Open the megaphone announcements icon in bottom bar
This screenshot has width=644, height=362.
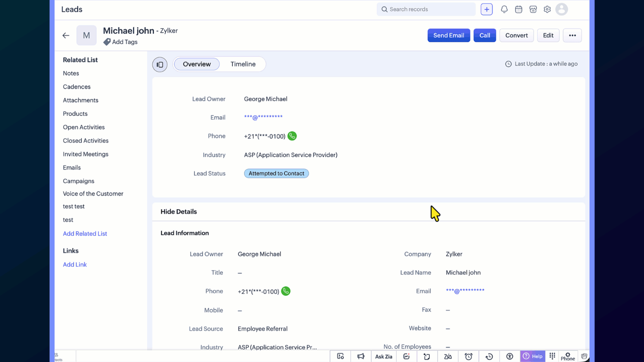[x=360, y=356]
